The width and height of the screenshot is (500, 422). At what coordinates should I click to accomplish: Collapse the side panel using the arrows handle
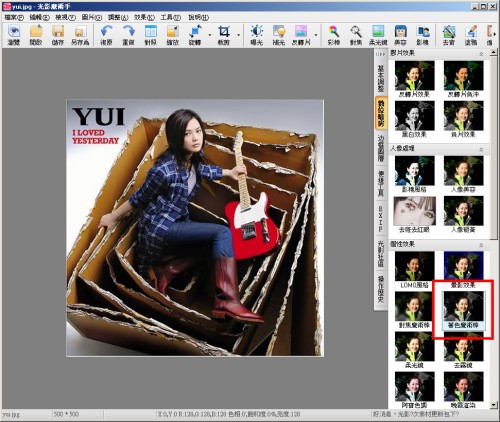click(x=380, y=54)
